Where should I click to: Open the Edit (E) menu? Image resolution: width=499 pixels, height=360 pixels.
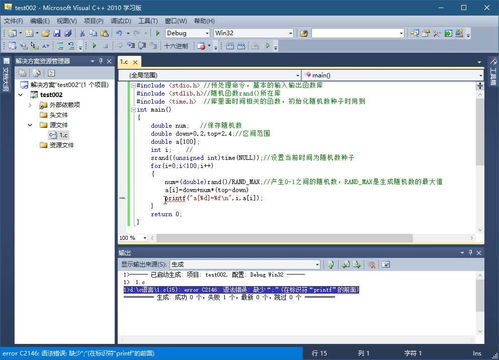click(x=40, y=21)
